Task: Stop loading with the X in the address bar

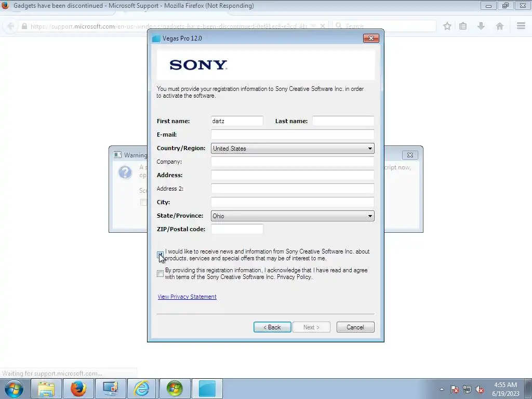Action: (x=323, y=26)
